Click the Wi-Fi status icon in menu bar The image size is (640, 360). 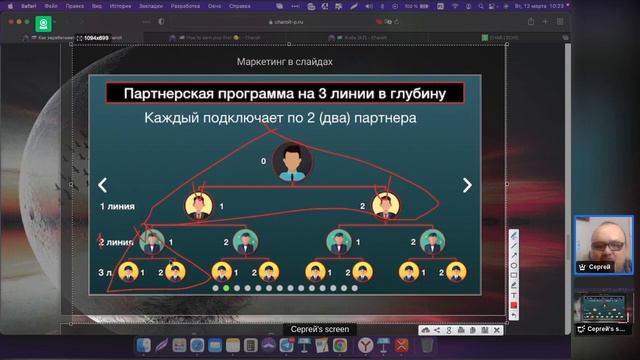click(456, 6)
